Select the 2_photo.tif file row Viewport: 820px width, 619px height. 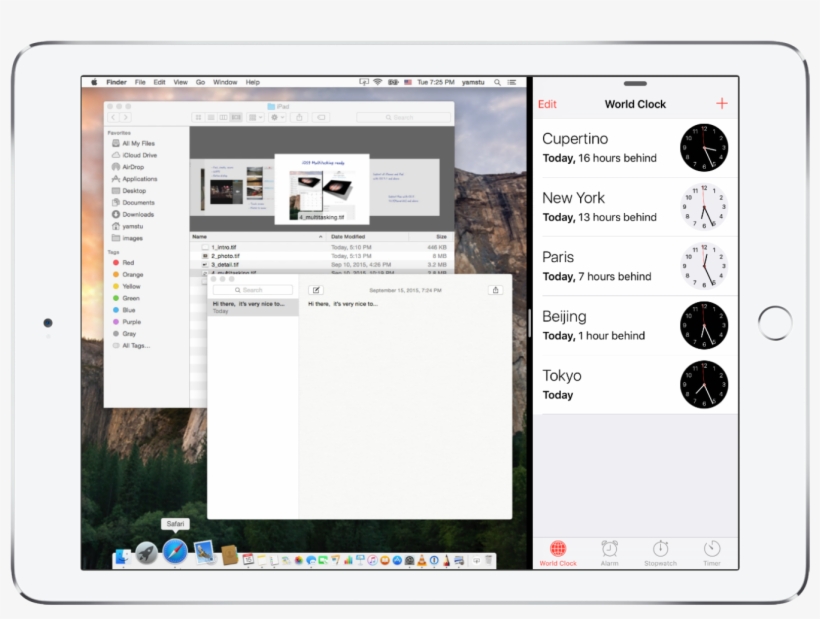(322, 256)
